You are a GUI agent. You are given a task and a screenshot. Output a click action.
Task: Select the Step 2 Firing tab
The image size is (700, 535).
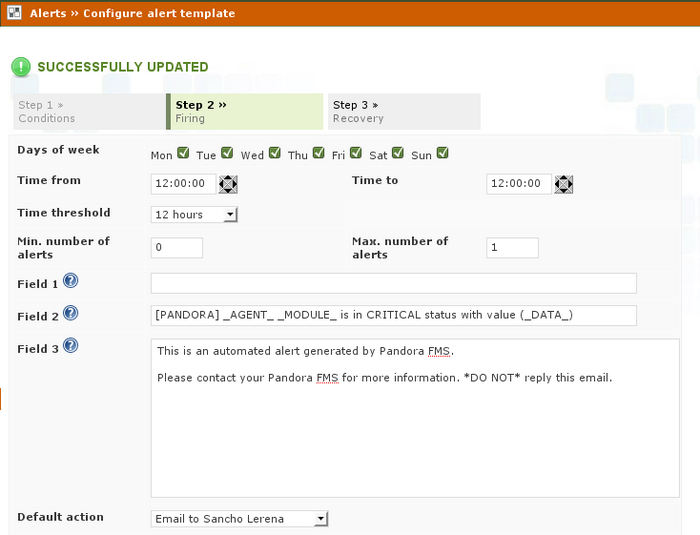(x=246, y=111)
